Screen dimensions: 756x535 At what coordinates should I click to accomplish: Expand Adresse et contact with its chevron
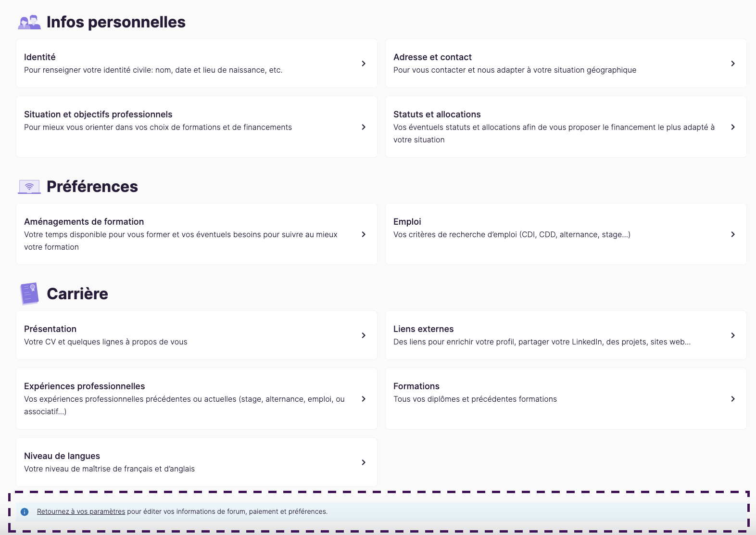click(x=733, y=64)
